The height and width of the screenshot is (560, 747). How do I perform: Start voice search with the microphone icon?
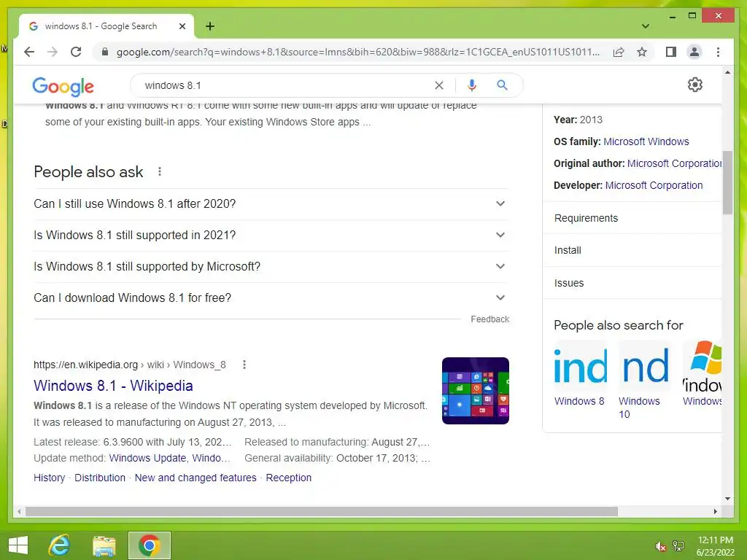pyautogui.click(x=472, y=85)
